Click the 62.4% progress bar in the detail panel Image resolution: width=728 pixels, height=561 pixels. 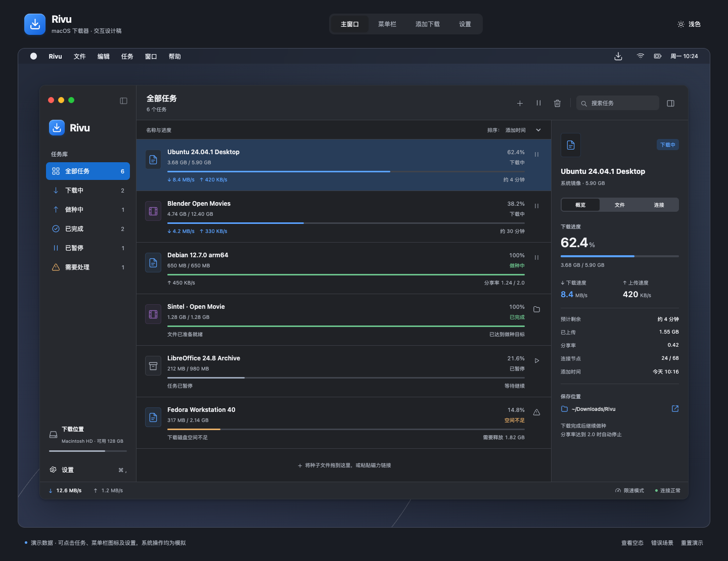(x=620, y=256)
